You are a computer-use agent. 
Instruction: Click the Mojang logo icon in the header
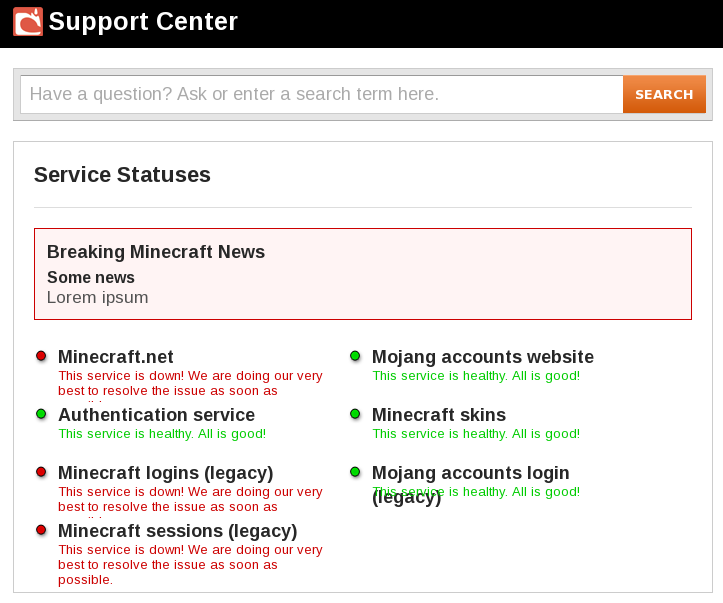point(28,21)
